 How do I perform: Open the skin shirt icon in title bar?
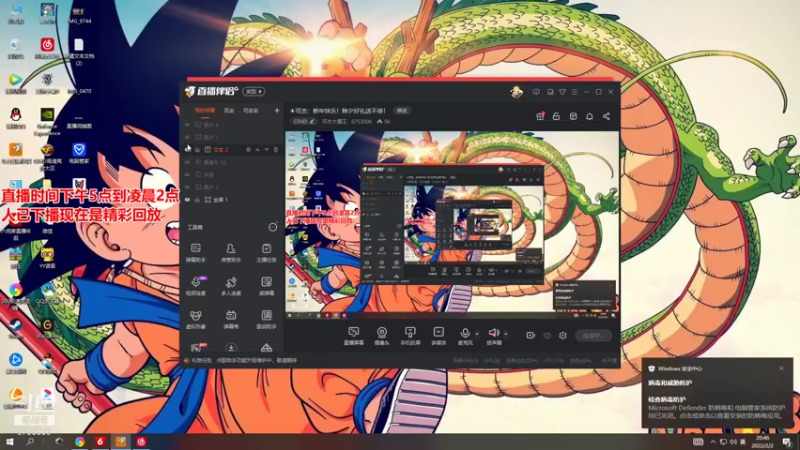[562, 92]
